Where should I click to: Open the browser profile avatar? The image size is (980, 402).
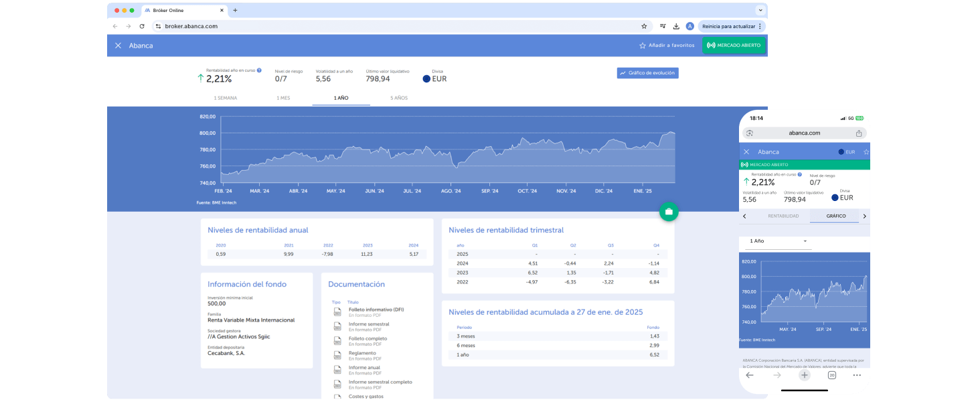689,26
